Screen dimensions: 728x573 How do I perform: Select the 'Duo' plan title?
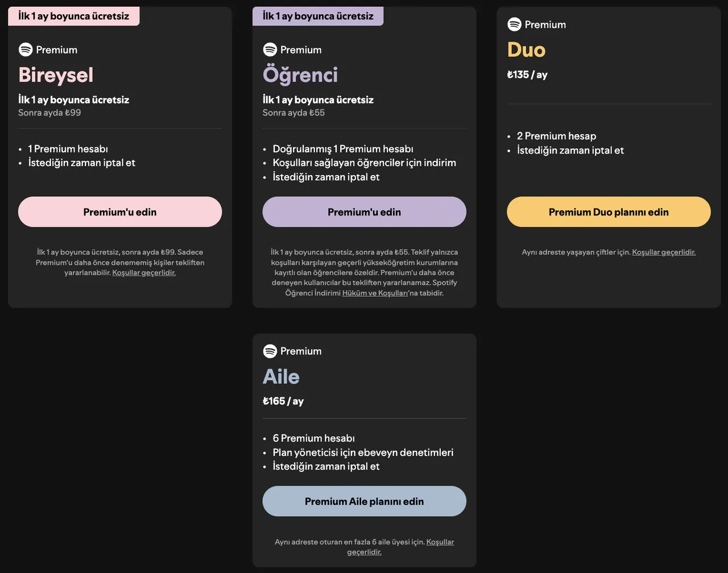(x=526, y=50)
